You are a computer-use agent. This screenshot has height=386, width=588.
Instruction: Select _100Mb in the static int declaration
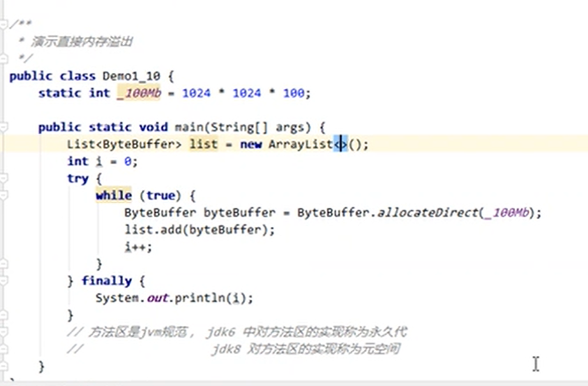[x=139, y=93]
